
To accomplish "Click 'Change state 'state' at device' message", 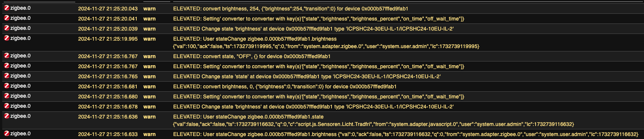I will pos(307,76).
